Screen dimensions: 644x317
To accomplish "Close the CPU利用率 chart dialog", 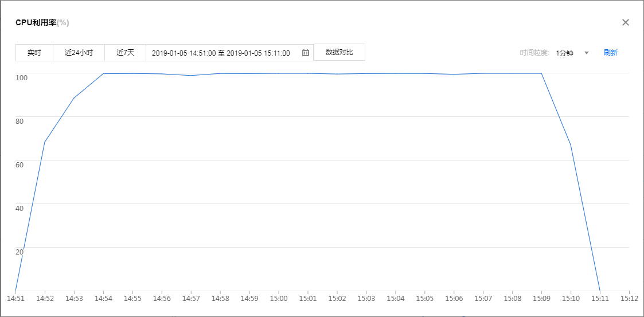I will coord(626,22).
